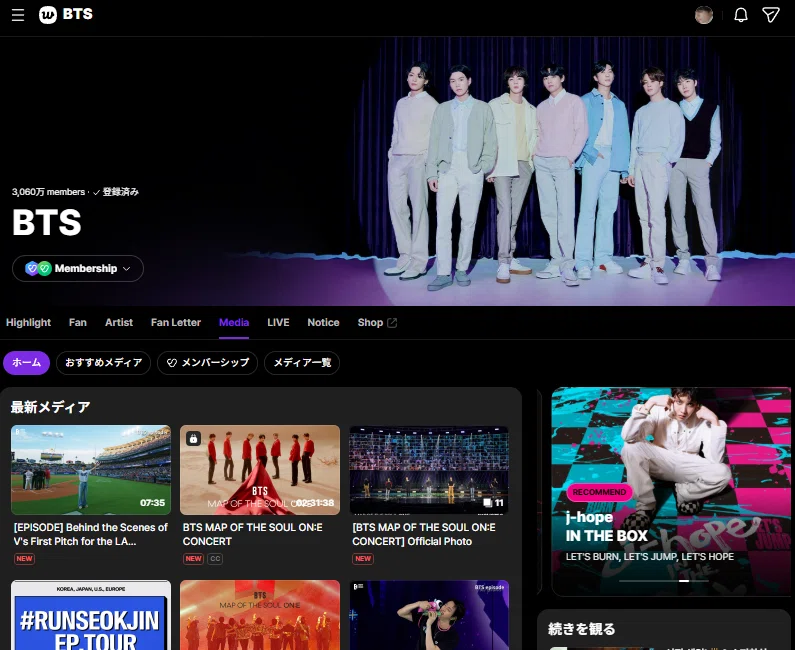Click the Shop external link icon

coord(392,323)
